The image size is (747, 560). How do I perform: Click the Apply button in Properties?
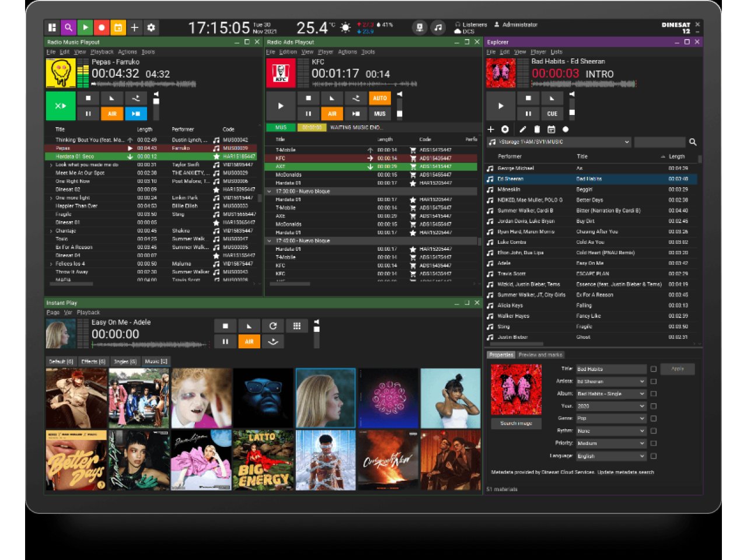click(x=678, y=369)
